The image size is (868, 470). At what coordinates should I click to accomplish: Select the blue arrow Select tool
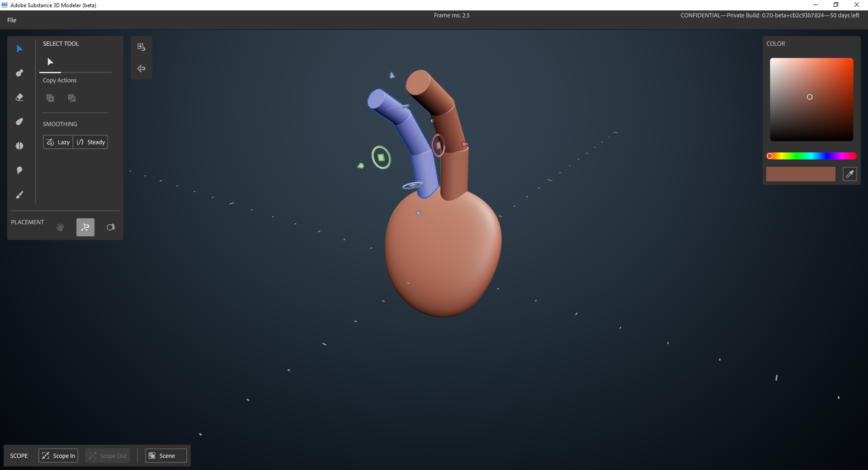click(19, 48)
